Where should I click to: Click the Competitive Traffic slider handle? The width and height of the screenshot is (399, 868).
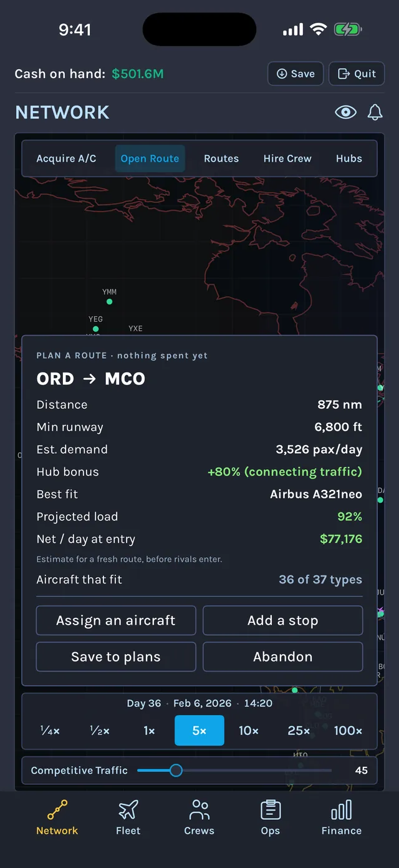(x=176, y=771)
